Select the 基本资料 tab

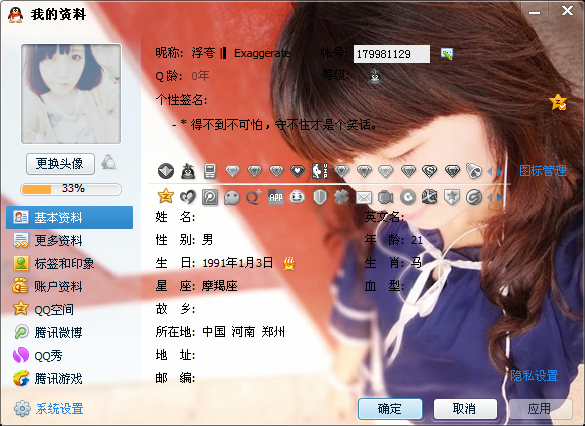click(69, 217)
